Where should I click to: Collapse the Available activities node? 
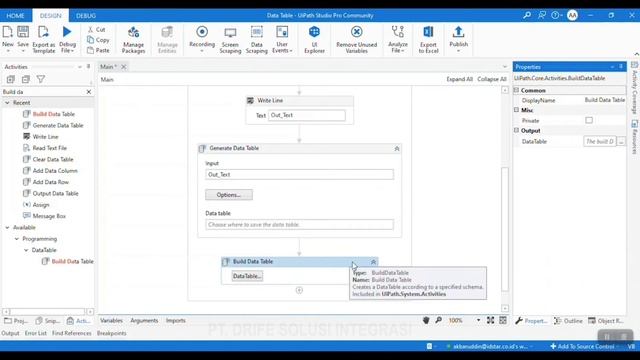pyautogui.click(x=7, y=227)
